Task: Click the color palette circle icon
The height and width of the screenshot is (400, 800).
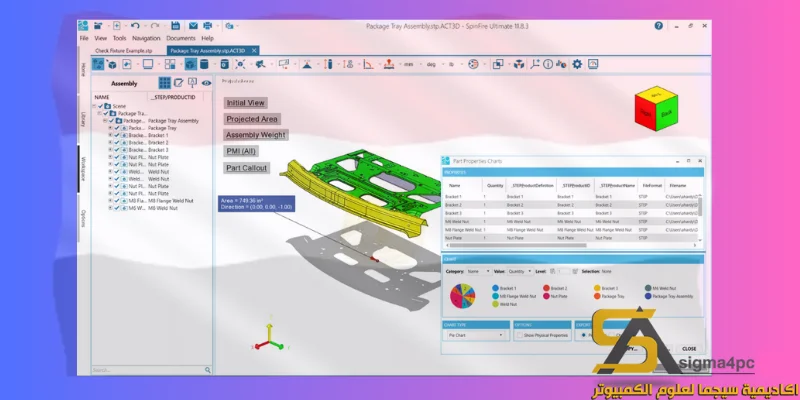Action: [473, 64]
